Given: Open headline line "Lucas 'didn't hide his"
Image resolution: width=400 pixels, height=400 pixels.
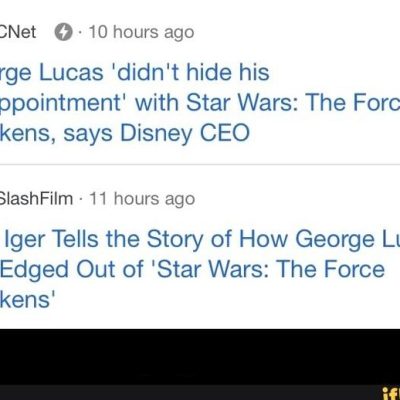Looking at the screenshot, I should 154,73.
